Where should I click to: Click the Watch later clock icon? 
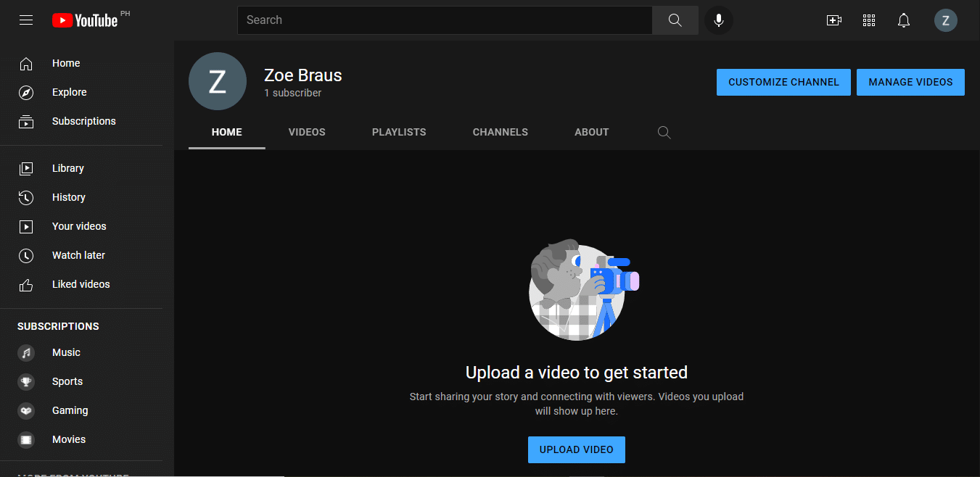[26, 255]
